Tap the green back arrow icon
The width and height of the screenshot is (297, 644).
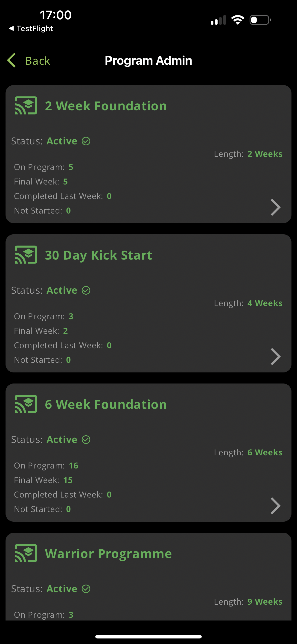tap(12, 60)
